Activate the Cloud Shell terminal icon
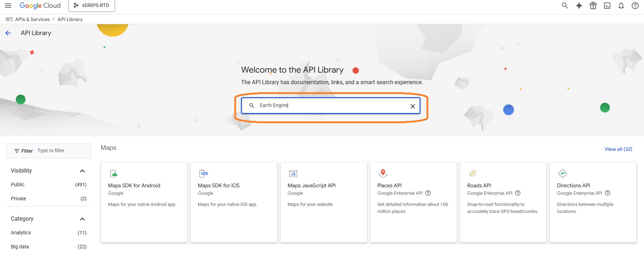This screenshot has height=255, width=644. [607, 6]
